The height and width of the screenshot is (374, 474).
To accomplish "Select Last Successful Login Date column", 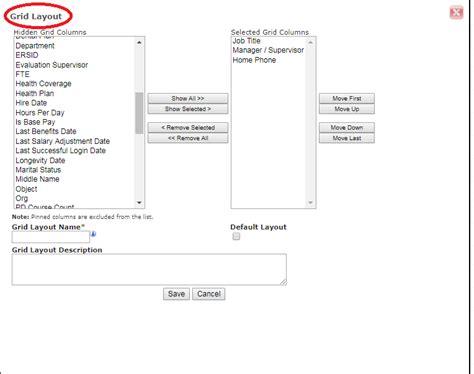I will coord(61,151).
